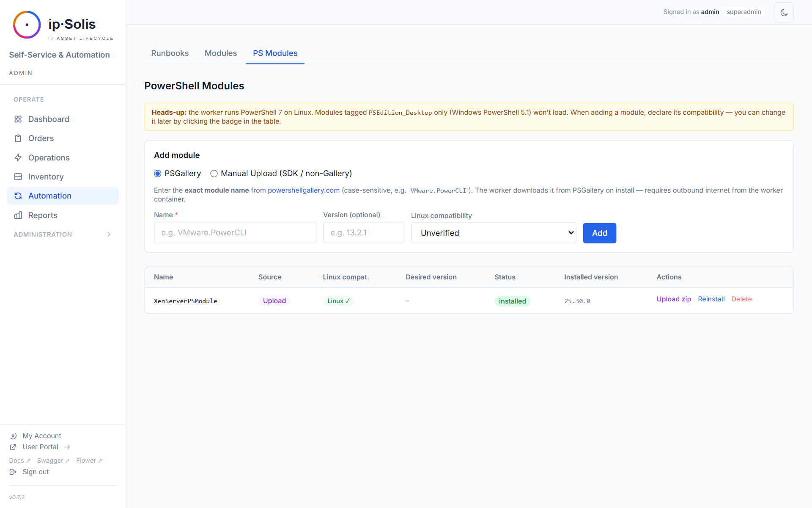
Task: Click the installed status badge
Action: [x=512, y=301]
